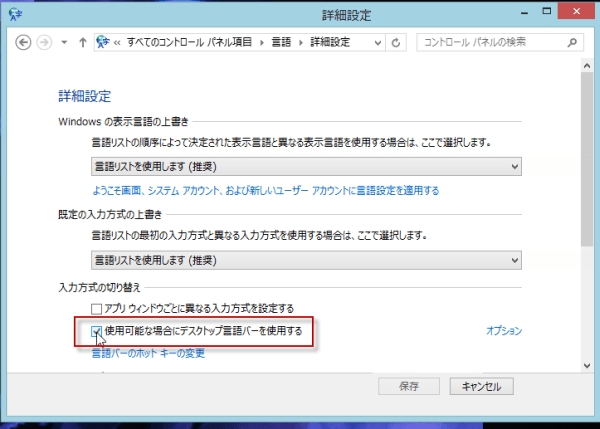Open the 既定の入力方式の上書き dropdown
Viewport: 600px width, 429px height.
coord(306,260)
